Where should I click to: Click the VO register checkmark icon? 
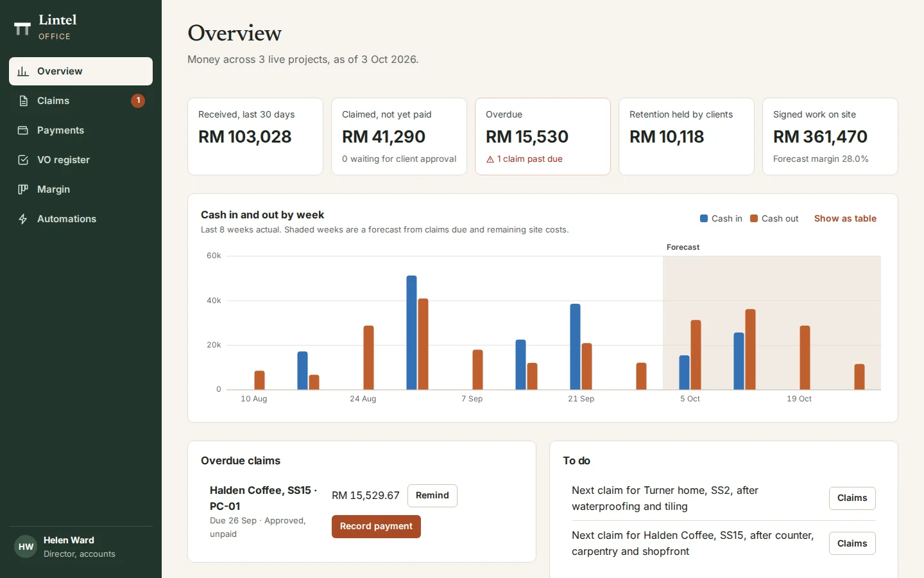click(23, 160)
